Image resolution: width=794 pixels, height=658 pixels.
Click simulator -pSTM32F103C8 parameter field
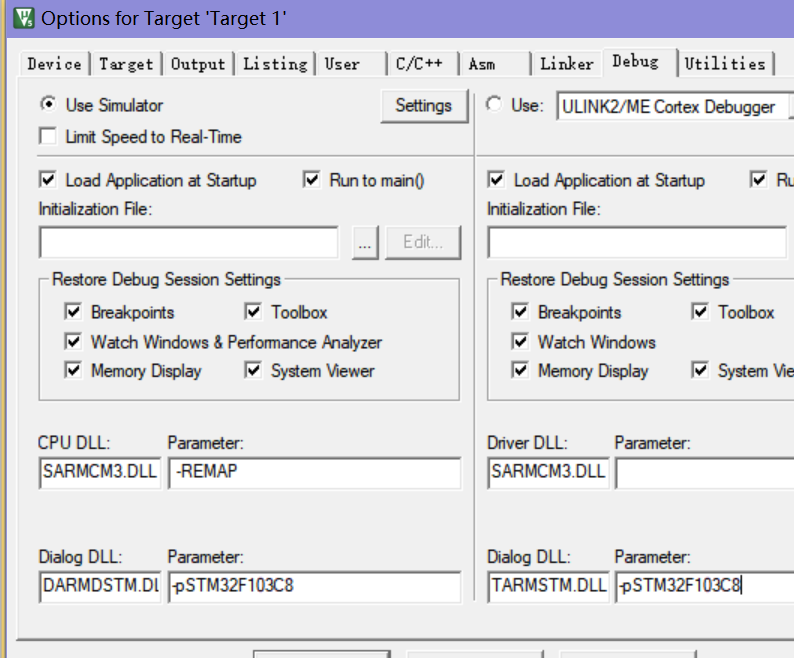(x=314, y=586)
